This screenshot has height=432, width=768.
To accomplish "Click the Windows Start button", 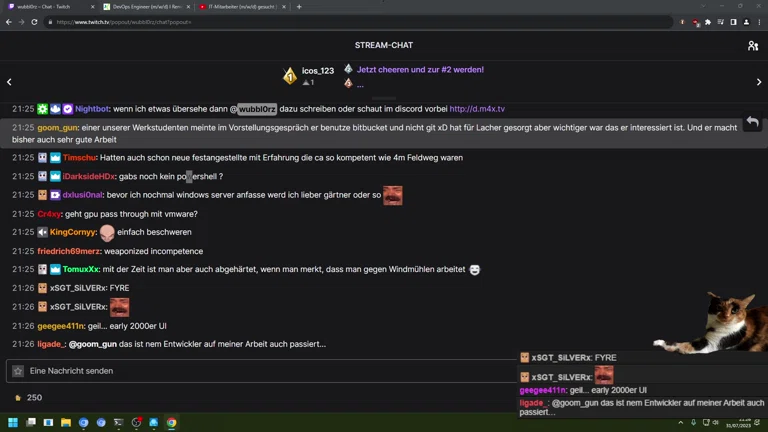I will tap(13, 423).
